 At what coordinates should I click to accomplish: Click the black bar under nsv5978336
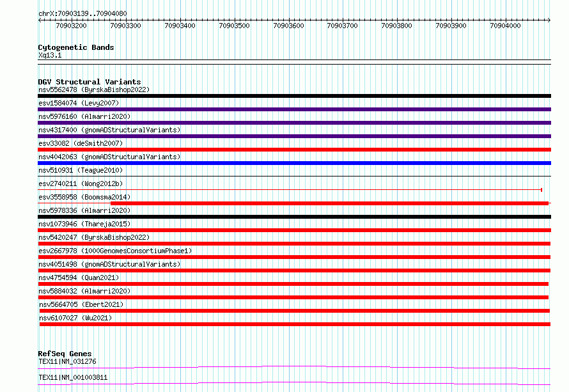coord(294,217)
